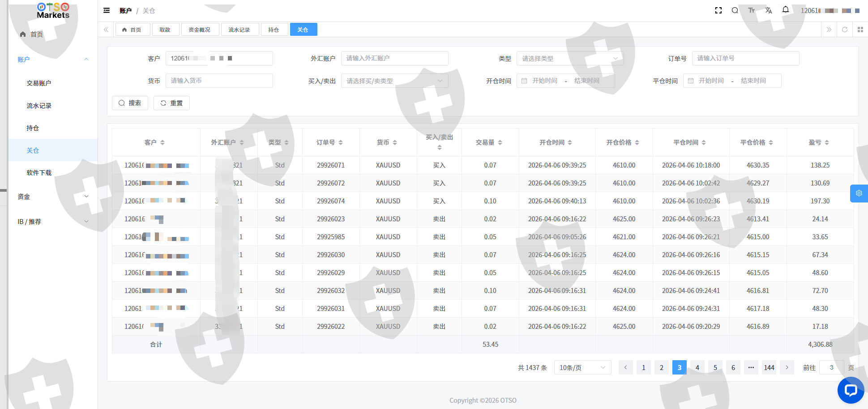Enter fullscreen mode via top icon

coord(718,10)
